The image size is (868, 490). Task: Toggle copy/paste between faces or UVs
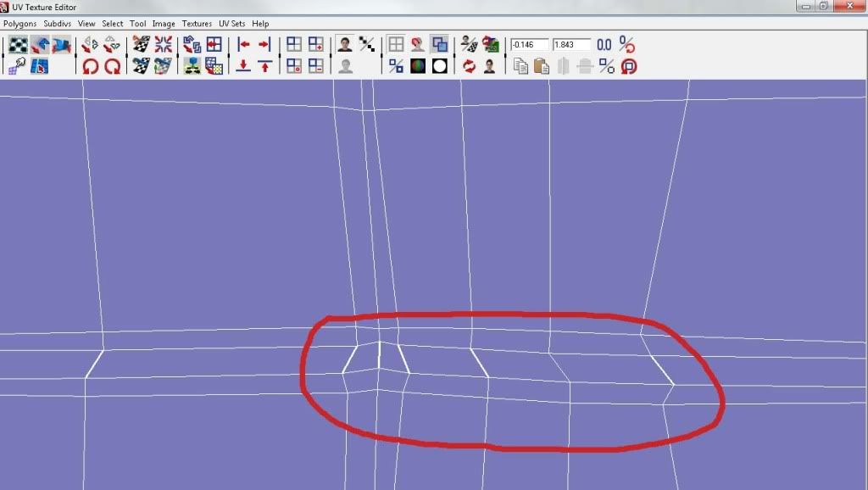click(x=607, y=66)
